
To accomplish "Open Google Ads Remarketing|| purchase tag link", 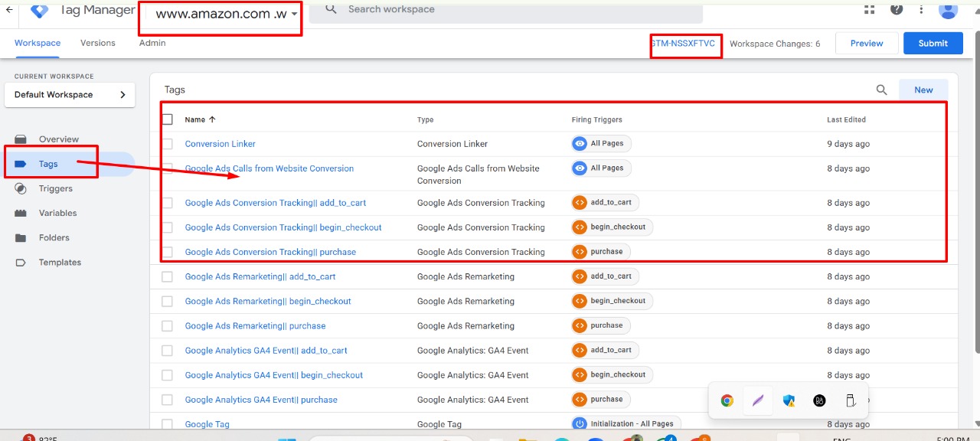I will pos(255,325).
